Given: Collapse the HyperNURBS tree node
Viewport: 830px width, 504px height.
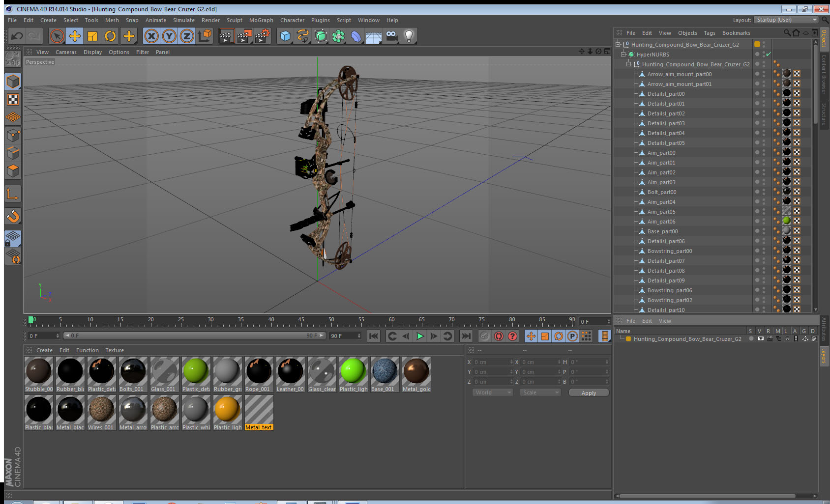Looking at the screenshot, I should click(623, 54).
